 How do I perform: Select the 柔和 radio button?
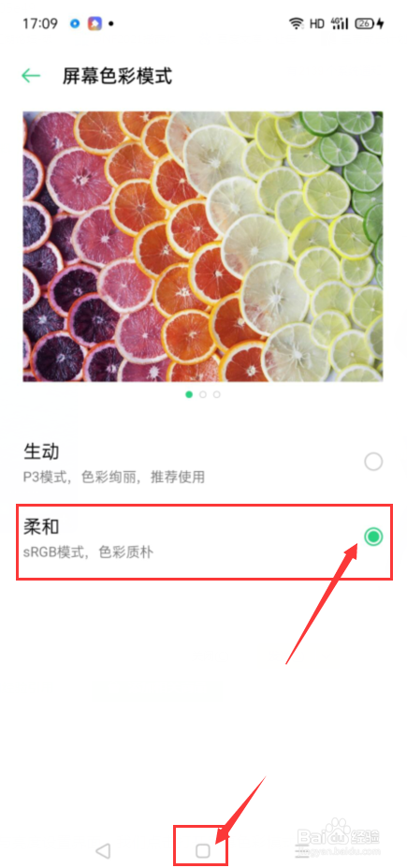point(374,536)
